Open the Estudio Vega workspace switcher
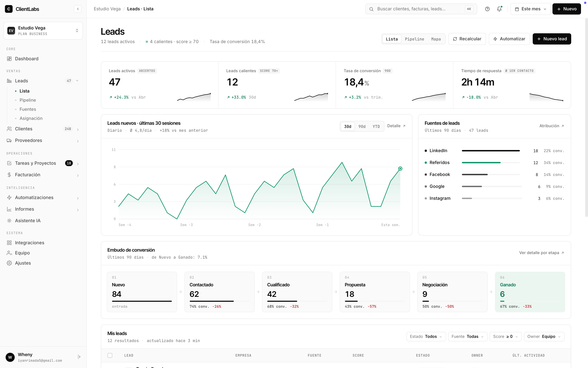This screenshot has width=588, height=368. pyautogui.click(x=43, y=31)
